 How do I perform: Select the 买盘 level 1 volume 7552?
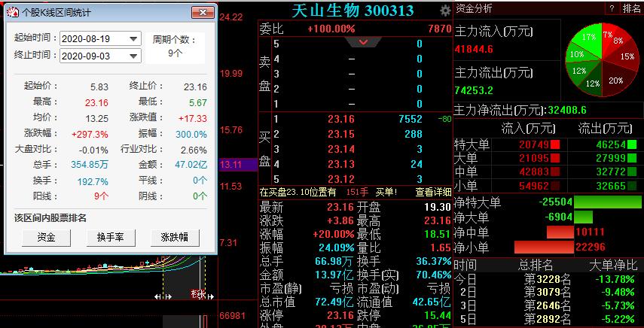point(411,119)
